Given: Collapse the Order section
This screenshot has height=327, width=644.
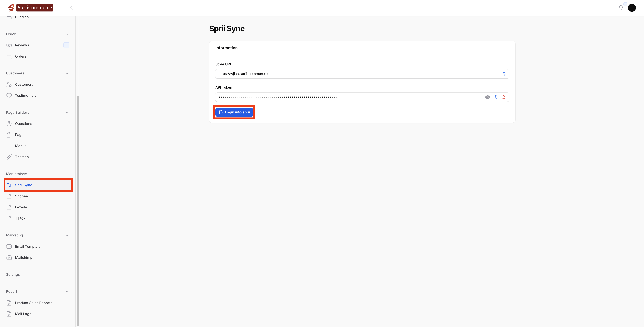Looking at the screenshot, I should click(x=67, y=34).
